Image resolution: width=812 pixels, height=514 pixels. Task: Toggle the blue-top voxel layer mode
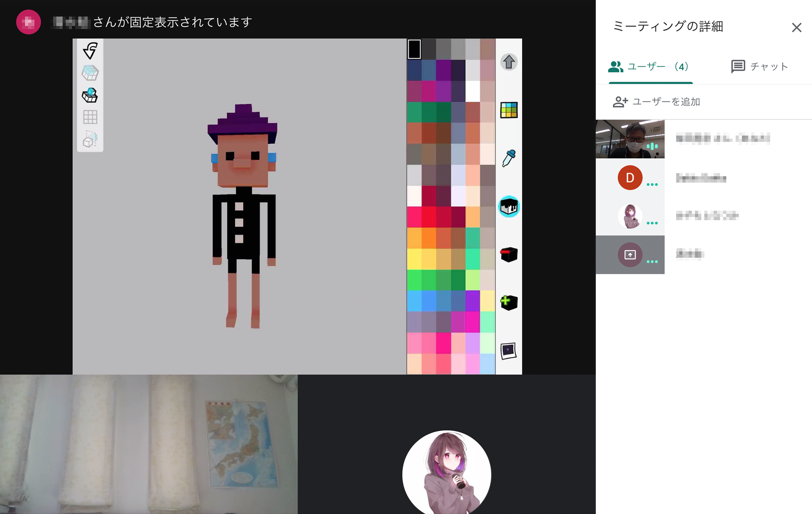[90, 95]
